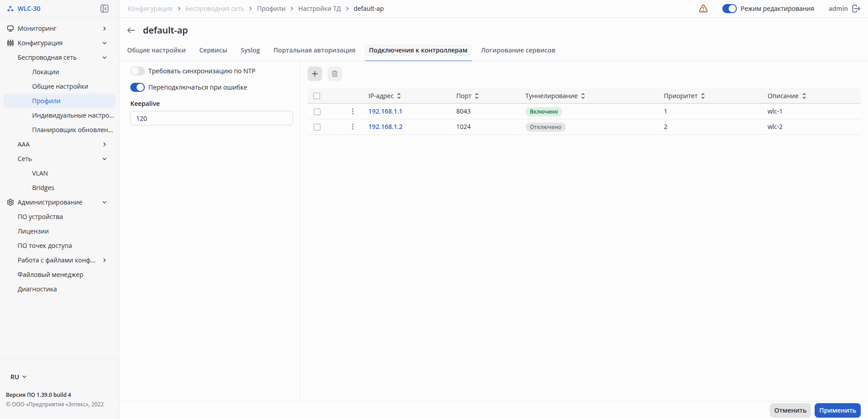The width and height of the screenshot is (868, 419).
Task: Click the Конфигурация sliders icon
Action: (x=10, y=43)
